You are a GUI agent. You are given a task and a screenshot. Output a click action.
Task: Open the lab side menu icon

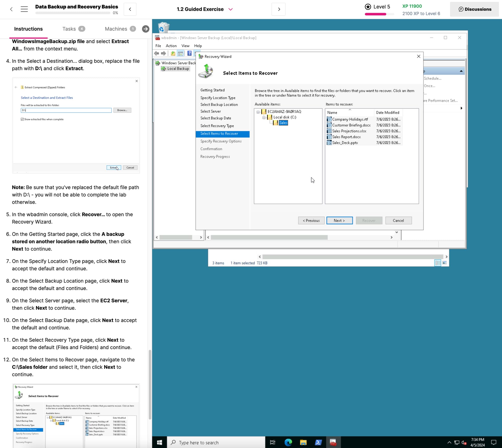click(24, 9)
